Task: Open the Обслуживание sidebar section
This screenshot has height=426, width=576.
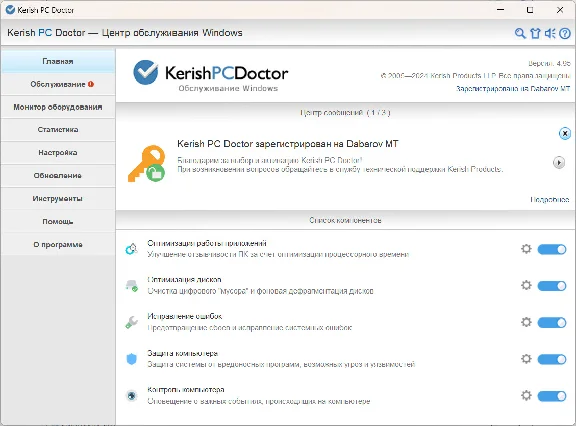Action: tap(58, 84)
